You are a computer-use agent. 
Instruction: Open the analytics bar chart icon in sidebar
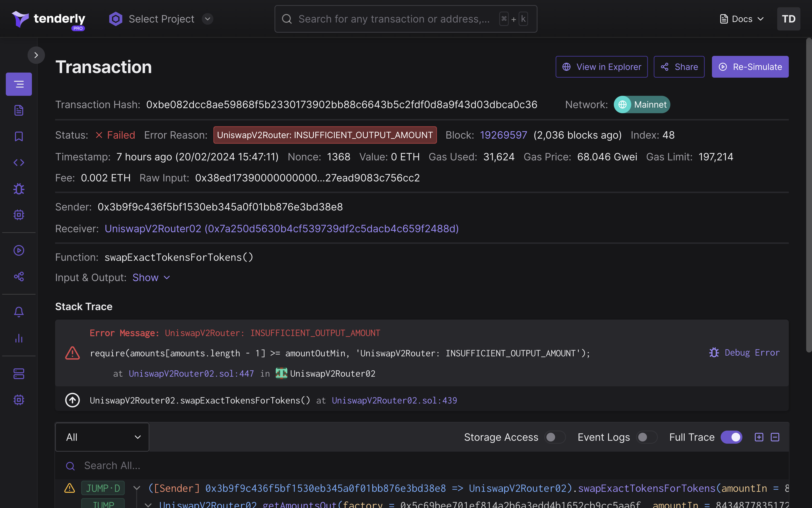[x=19, y=338]
